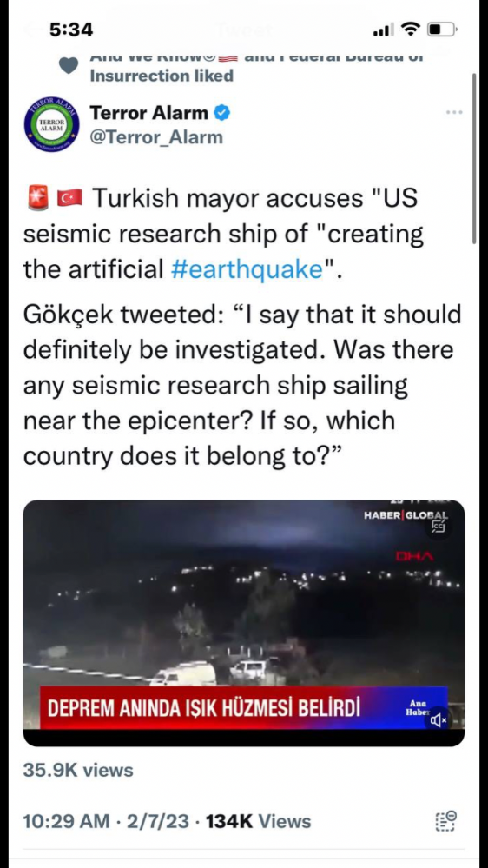Tap the blue verified badge
488x868 pixels.
click(x=222, y=113)
